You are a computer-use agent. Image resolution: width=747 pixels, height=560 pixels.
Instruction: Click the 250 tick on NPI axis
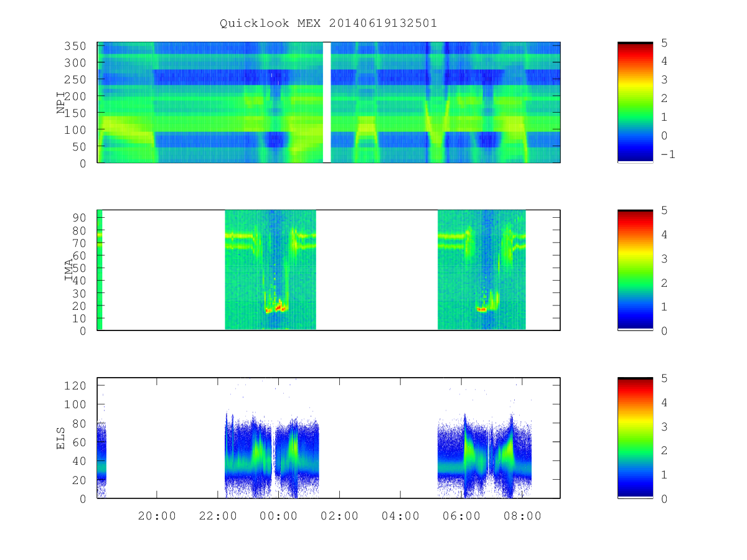click(x=77, y=79)
